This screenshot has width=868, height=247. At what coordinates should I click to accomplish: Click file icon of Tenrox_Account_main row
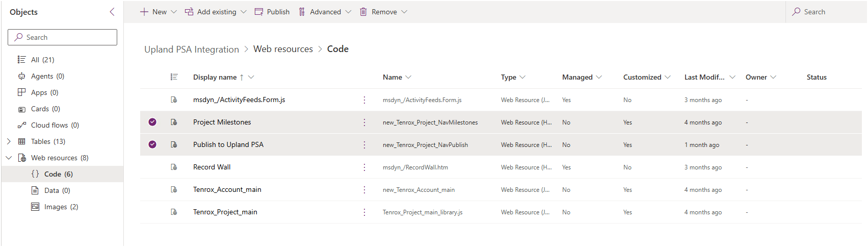pyautogui.click(x=174, y=190)
